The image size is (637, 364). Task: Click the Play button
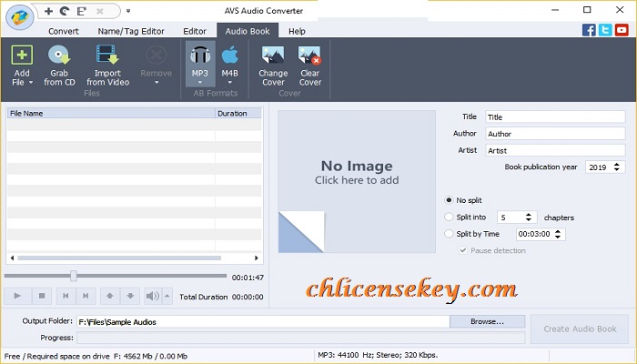tap(17, 296)
